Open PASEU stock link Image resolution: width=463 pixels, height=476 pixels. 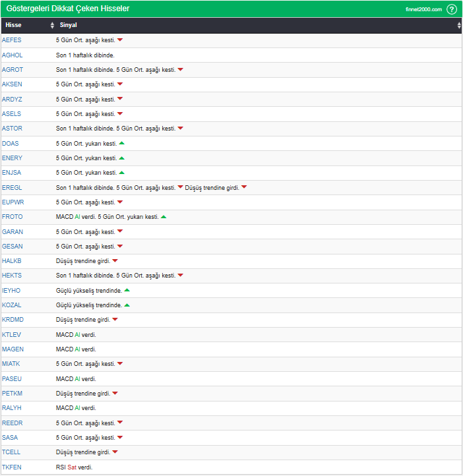coord(12,379)
